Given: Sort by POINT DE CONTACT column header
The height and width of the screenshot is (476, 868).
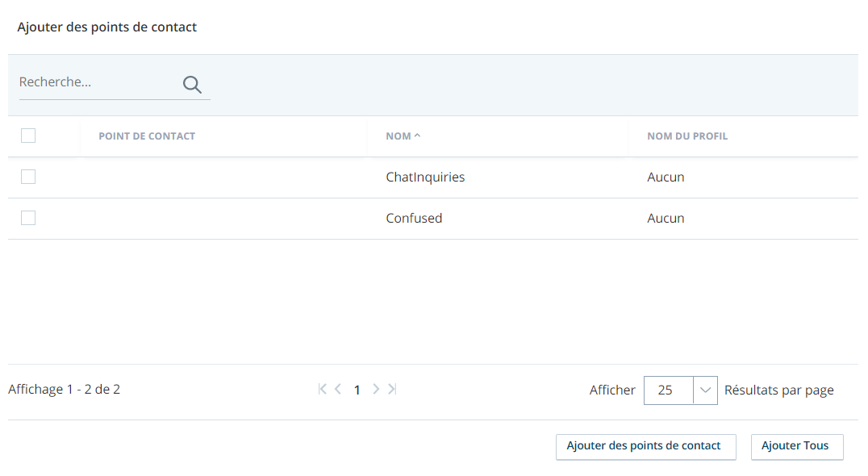Looking at the screenshot, I should pyautogui.click(x=147, y=136).
